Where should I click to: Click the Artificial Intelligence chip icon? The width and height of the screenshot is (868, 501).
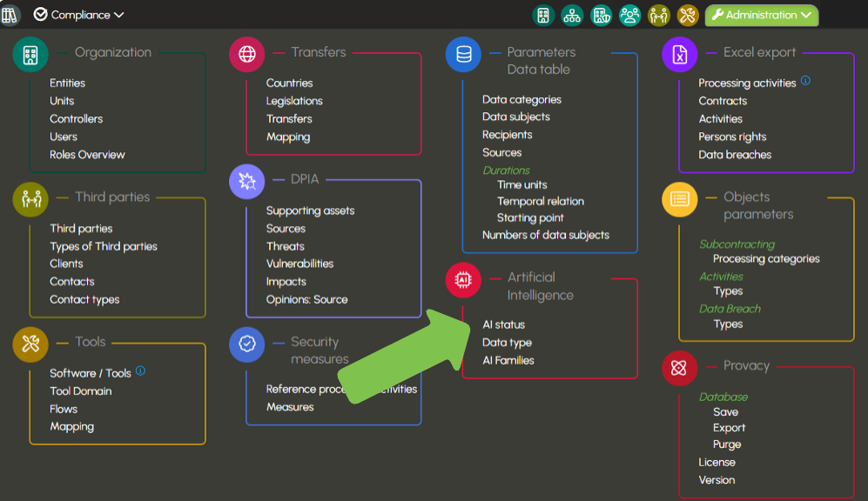coord(463,280)
